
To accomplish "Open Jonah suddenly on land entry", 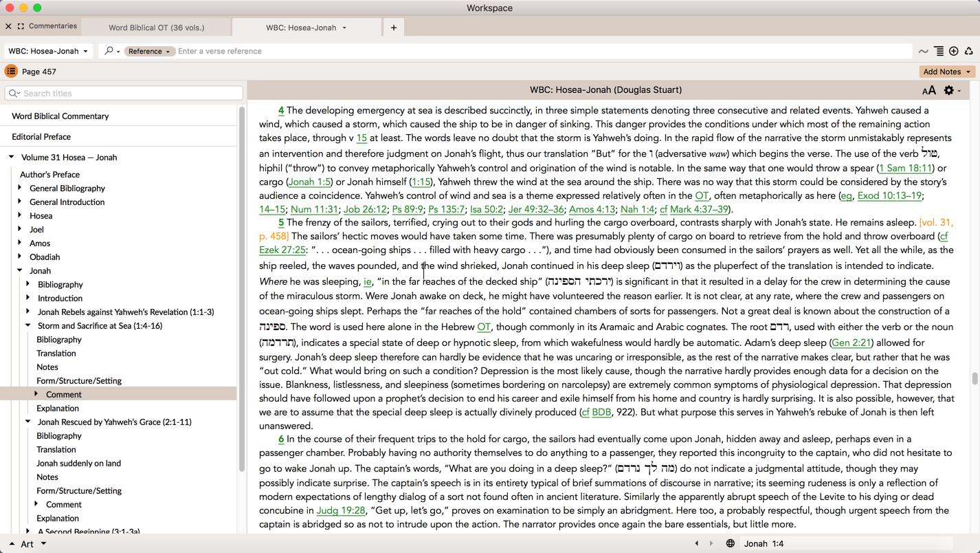I will point(78,464).
